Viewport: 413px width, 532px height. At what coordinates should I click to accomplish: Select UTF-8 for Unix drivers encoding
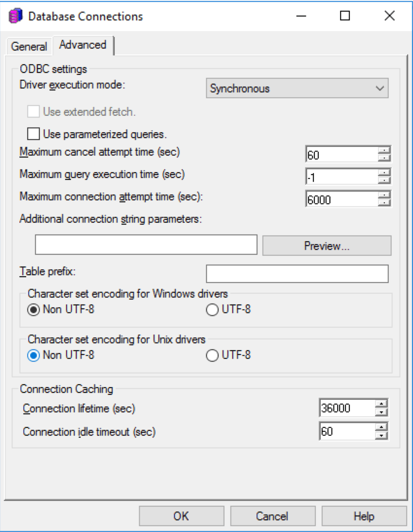point(212,355)
